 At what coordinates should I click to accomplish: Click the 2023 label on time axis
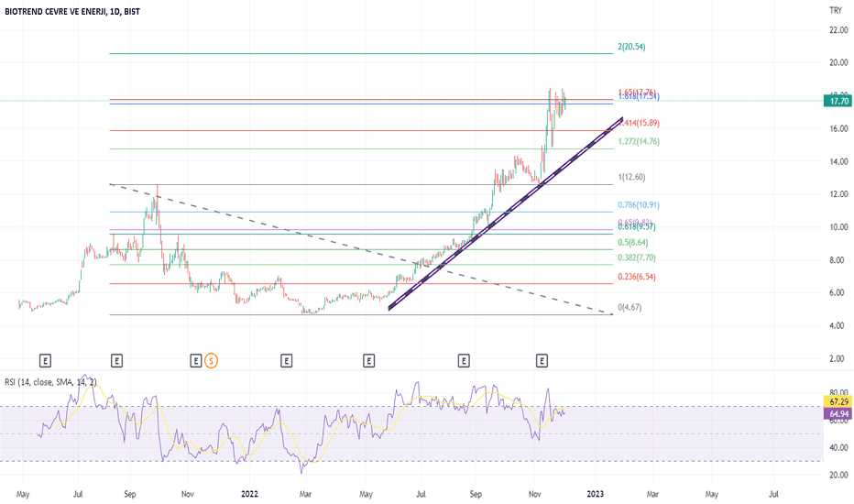(x=595, y=494)
